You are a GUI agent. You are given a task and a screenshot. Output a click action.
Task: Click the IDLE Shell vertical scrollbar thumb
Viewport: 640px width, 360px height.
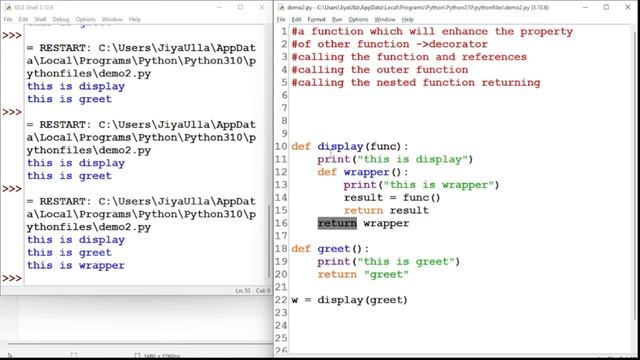click(269, 241)
